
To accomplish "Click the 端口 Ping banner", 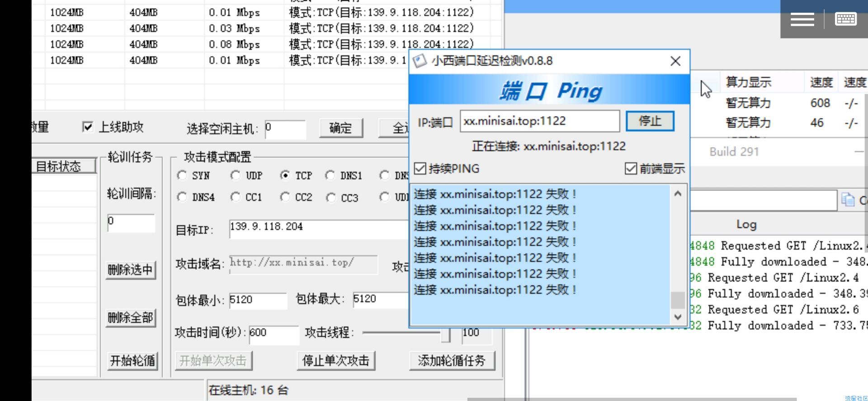I will (550, 90).
